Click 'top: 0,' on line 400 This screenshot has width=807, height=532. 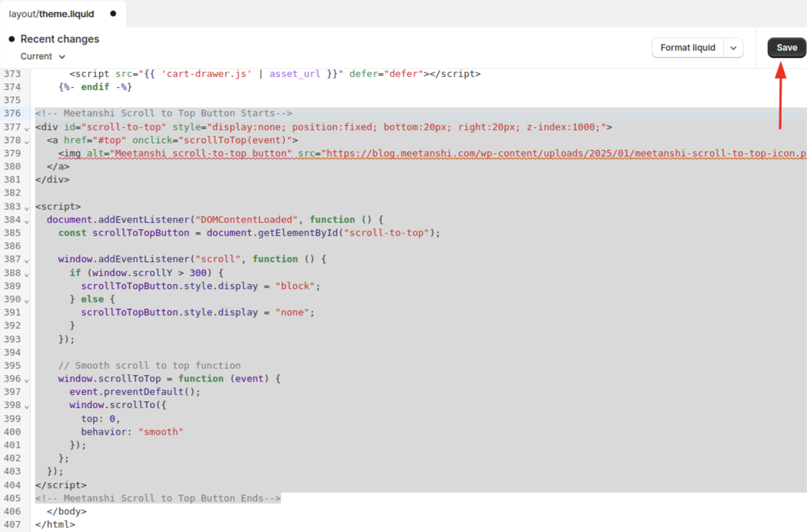[x=101, y=419]
